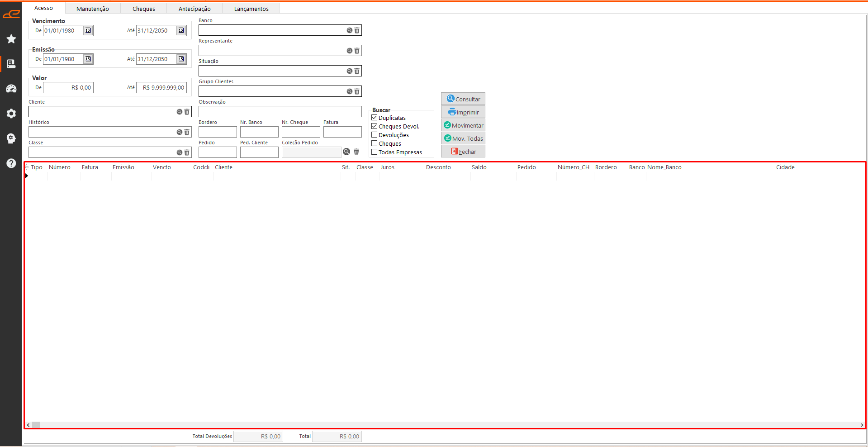Open settings gear icon in sidebar
Viewport: 868px width, 447px height.
11,114
